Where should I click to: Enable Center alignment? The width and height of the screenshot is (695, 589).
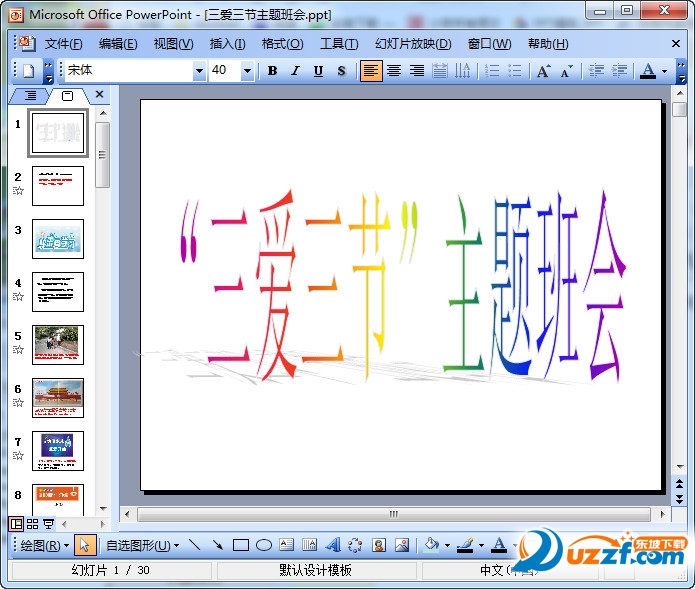point(394,70)
